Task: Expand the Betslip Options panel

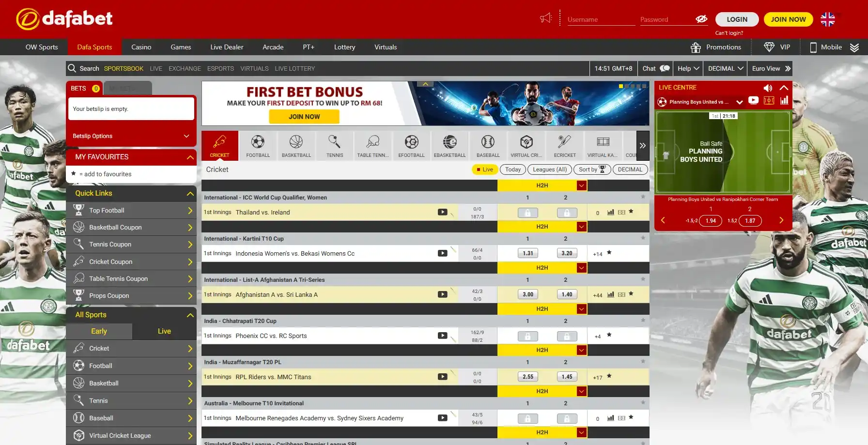Action: [x=131, y=136]
